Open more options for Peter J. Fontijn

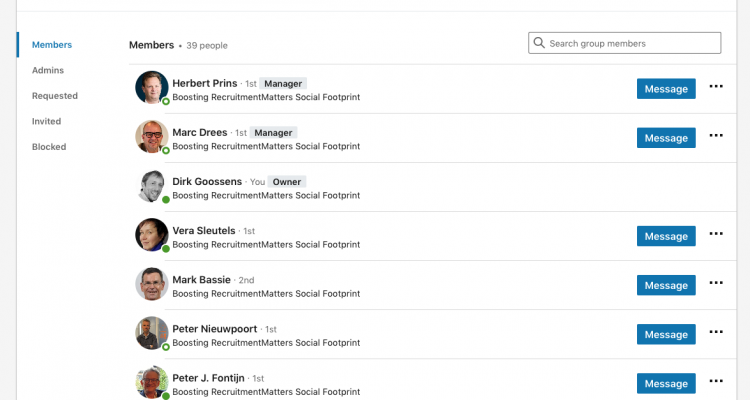716,381
